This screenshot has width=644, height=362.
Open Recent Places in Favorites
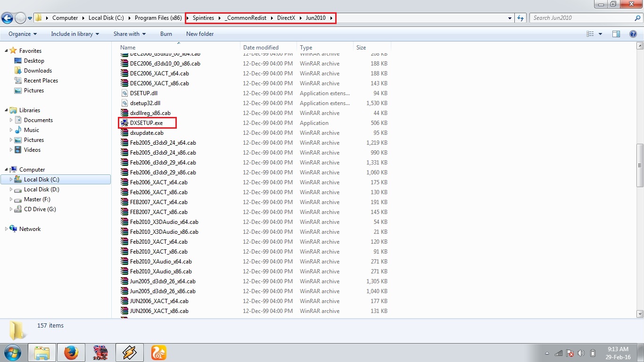[41, 81]
